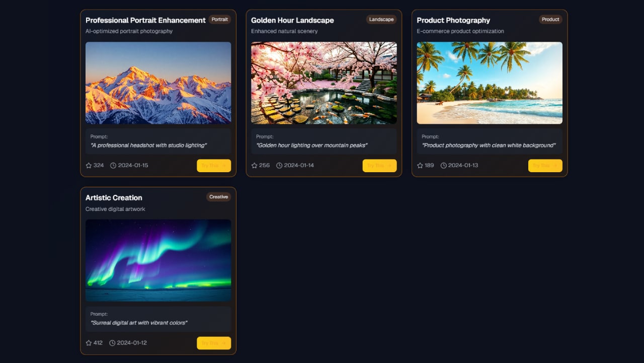Image resolution: width=644 pixels, height=363 pixels.
Task: Open the aurora borealis image
Action: pyautogui.click(x=158, y=260)
